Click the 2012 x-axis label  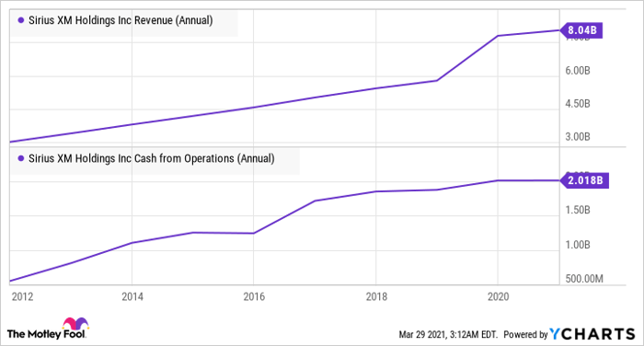(x=22, y=296)
